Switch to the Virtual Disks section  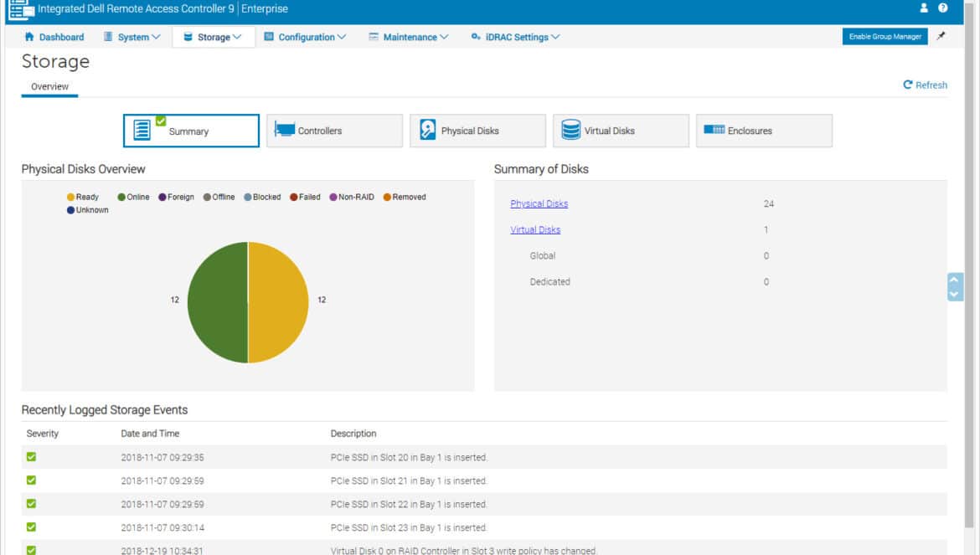tap(621, 131)
